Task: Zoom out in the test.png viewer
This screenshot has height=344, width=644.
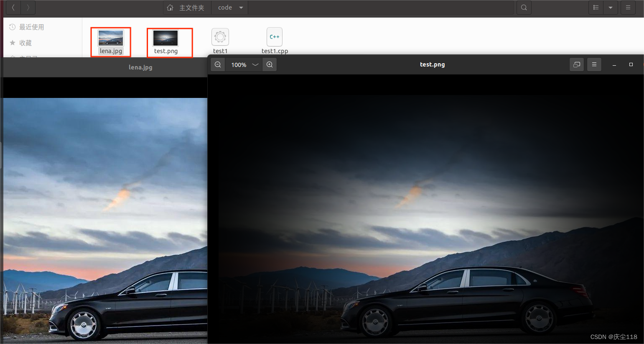Action: tap(218, 64)
